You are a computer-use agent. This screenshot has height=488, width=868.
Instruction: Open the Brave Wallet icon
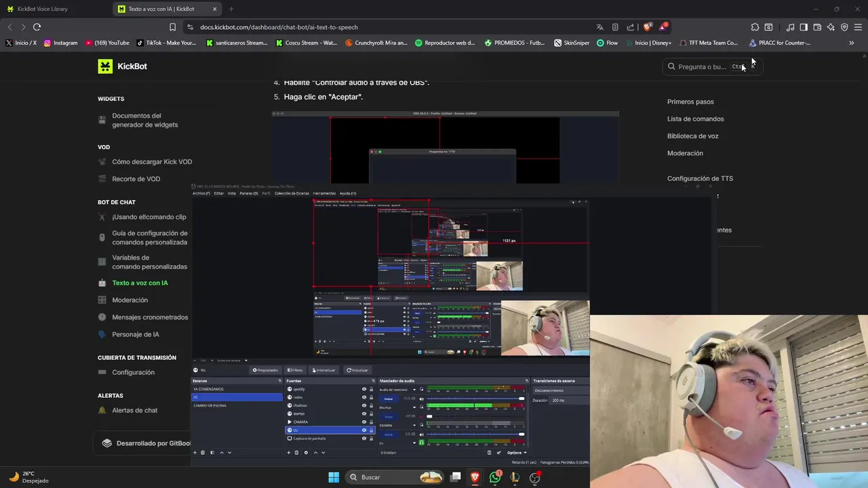click(817, 27)
